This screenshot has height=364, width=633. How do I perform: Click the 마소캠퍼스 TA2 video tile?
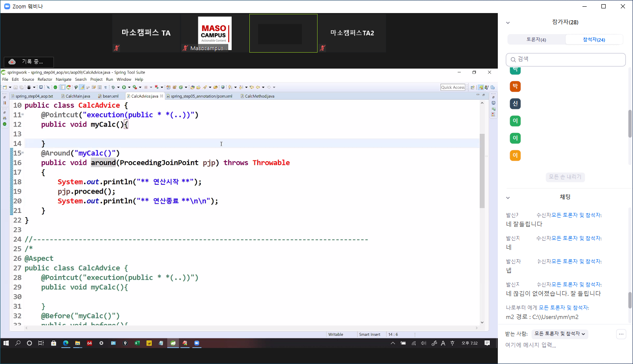click(x=352, y=33)
